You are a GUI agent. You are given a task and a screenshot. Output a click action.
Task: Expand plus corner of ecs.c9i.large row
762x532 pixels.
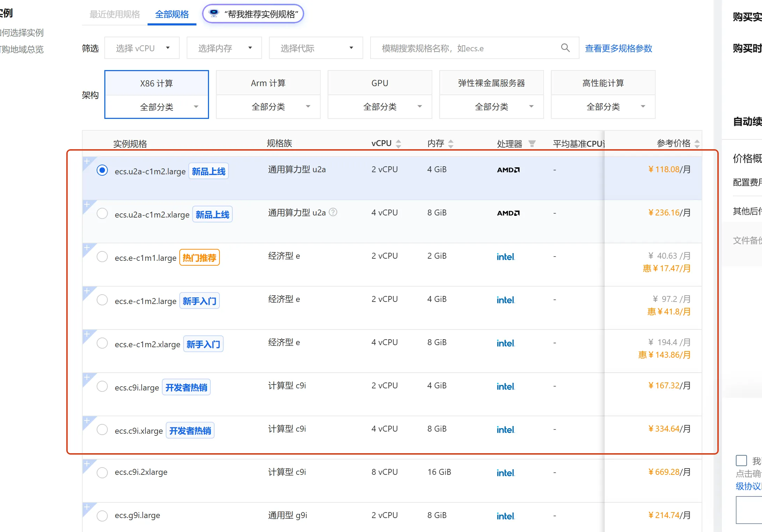click(x=87, y=377)
